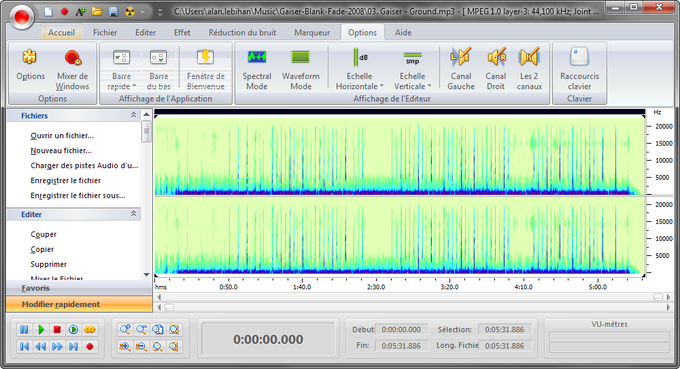The height and width of the screenshot is (369, 680).
Task: Open Raccourcis clavier settings
Action: tap(579, 69)
